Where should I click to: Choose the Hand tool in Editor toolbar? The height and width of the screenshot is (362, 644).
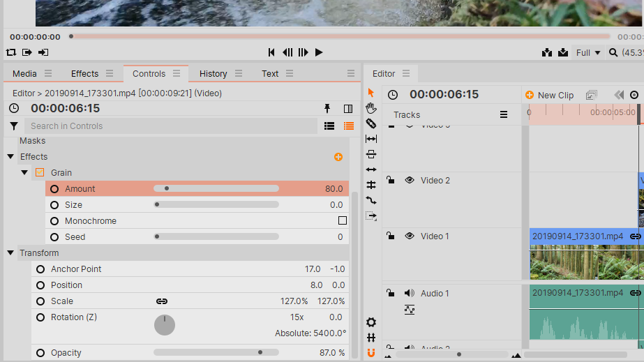coord(371,108)
